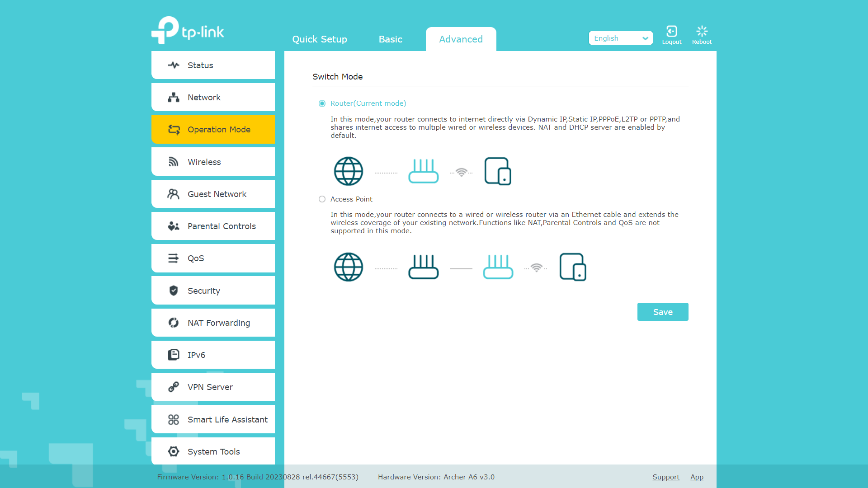Click the VPN Server chain-link icon
The width and height of the screenshot is (868, 488).
(x=174, y=387)
